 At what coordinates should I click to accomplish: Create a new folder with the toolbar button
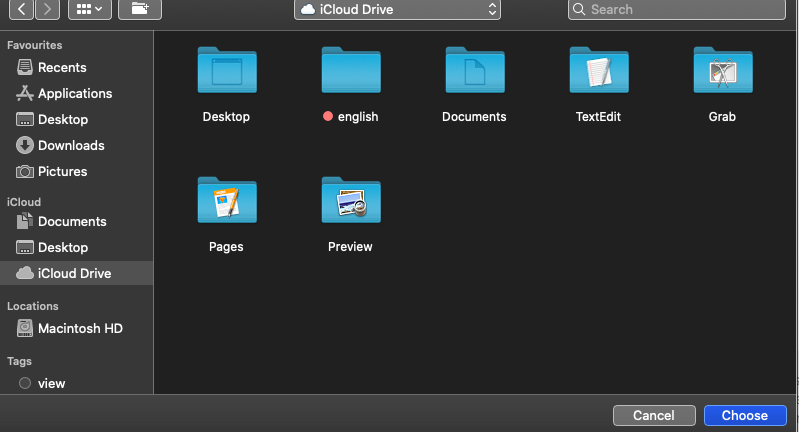pyautogui.click(x=140, y=9)
